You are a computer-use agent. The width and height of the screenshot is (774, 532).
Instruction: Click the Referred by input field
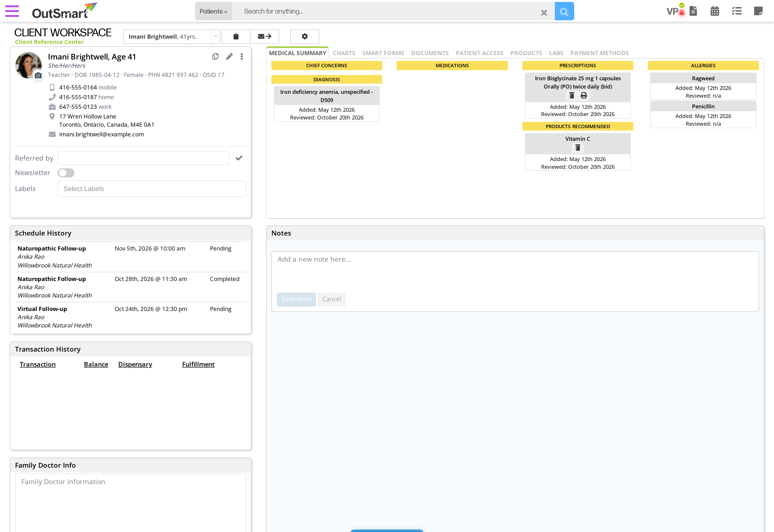pos(144,158)
